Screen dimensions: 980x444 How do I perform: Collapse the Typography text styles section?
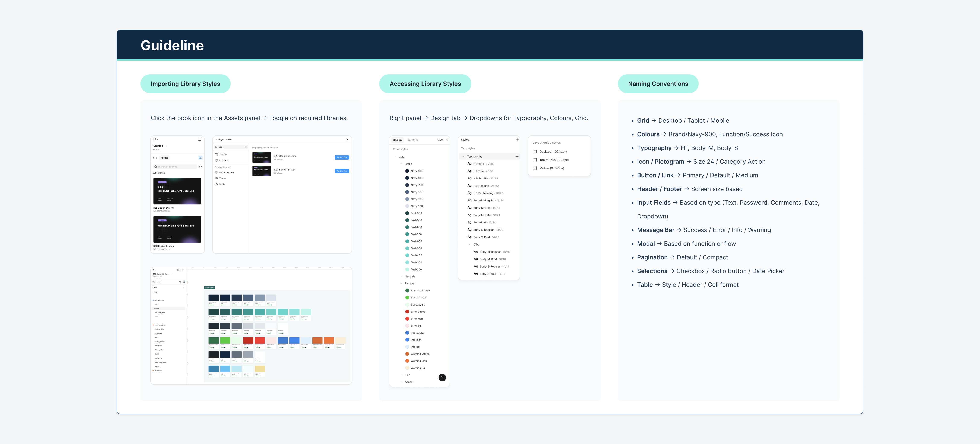463,156
